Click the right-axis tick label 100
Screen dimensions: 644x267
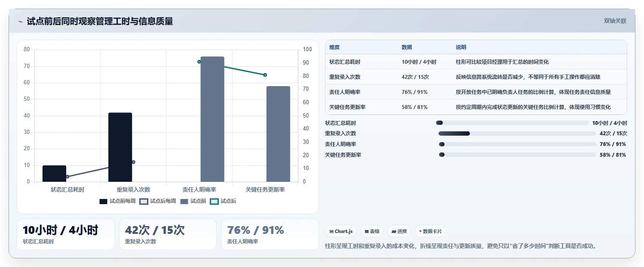click(307, 50)
